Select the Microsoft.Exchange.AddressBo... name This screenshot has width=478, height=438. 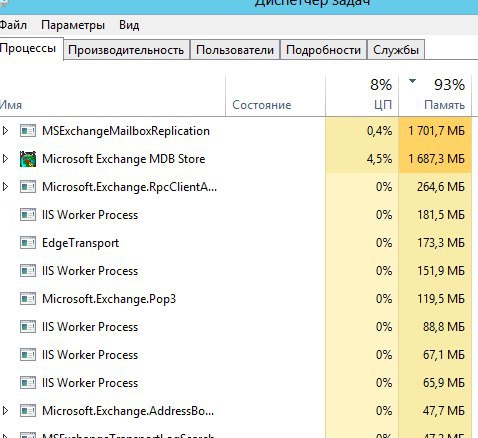[128, 411]
